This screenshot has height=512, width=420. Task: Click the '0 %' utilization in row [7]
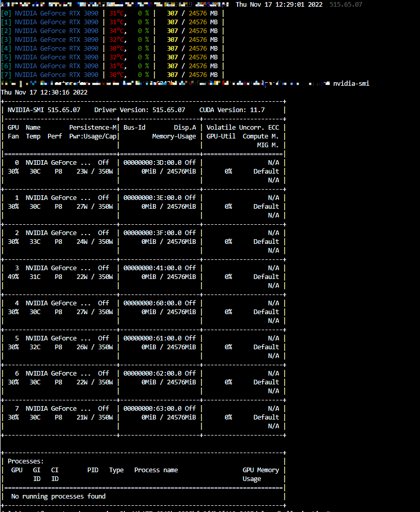point(144,75)
